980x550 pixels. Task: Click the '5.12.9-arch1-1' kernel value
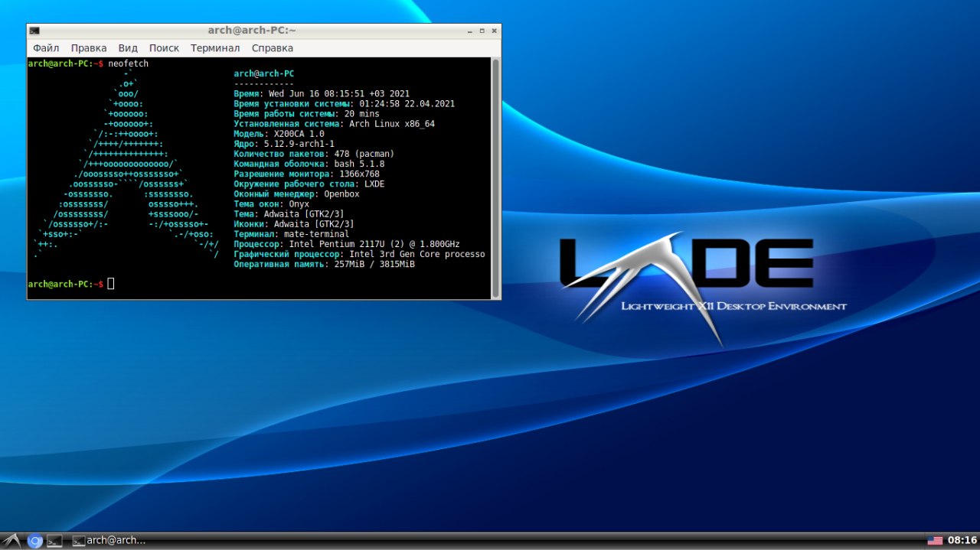click(299, 144)
